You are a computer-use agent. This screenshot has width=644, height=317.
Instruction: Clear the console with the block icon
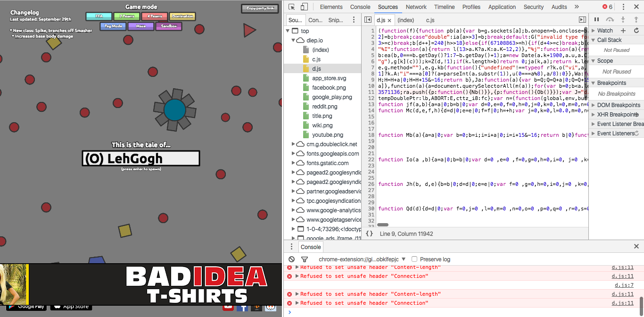(x=291, y=259)
